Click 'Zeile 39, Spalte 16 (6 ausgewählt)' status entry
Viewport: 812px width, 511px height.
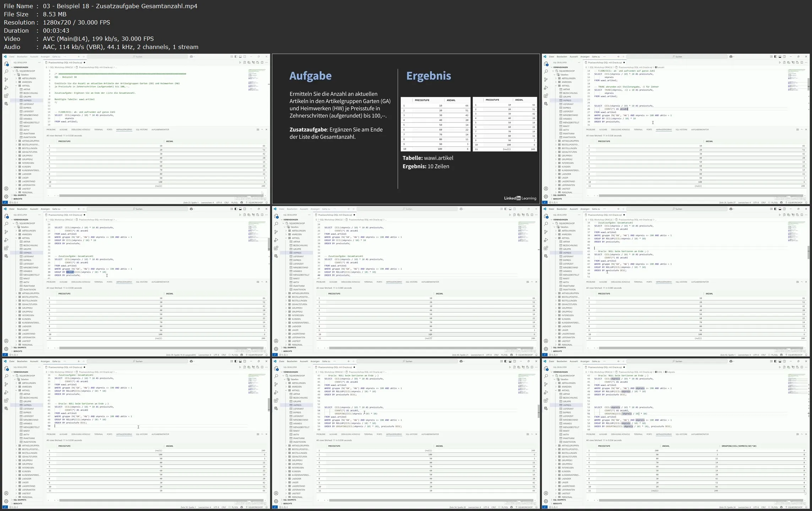tap(181, 355)
